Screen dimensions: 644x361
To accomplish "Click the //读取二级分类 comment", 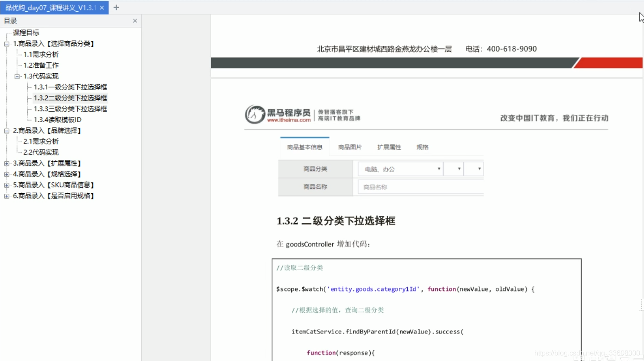I will [x=300, y=268].
